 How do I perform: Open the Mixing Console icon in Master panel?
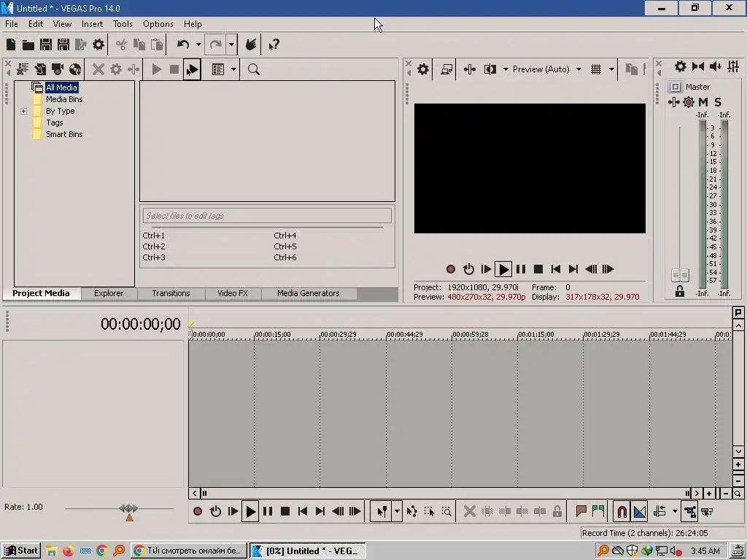tap(734, 66)
